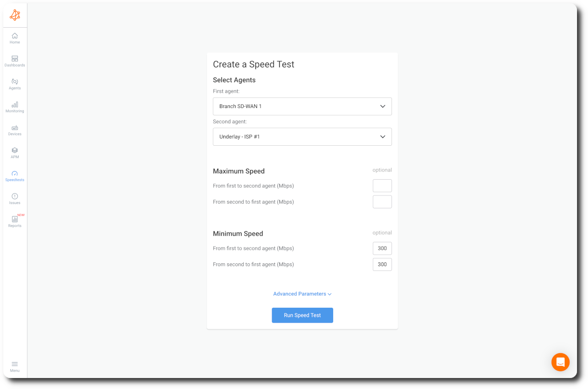Select the minimum speed 300 Mbps field
The image size is (588, 389).
click(382, 248)
